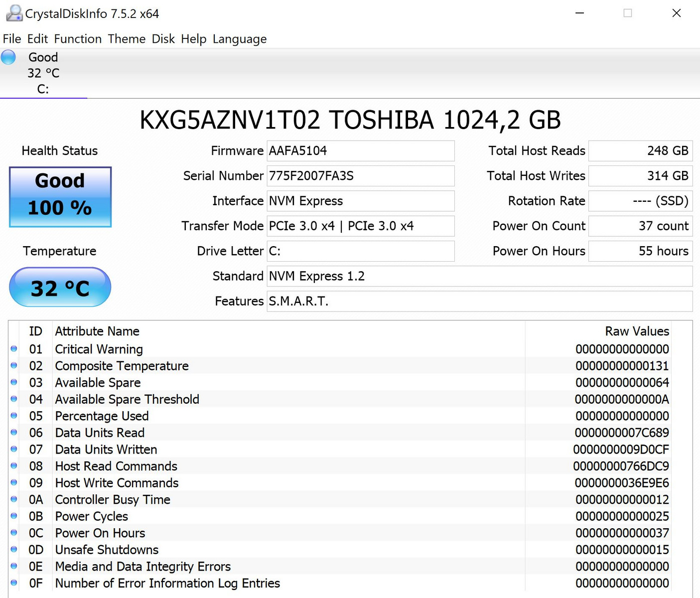700x598 pixels.
Task: Click the status dot for attribute 0C Power On Hours
Action: [14, 533]
